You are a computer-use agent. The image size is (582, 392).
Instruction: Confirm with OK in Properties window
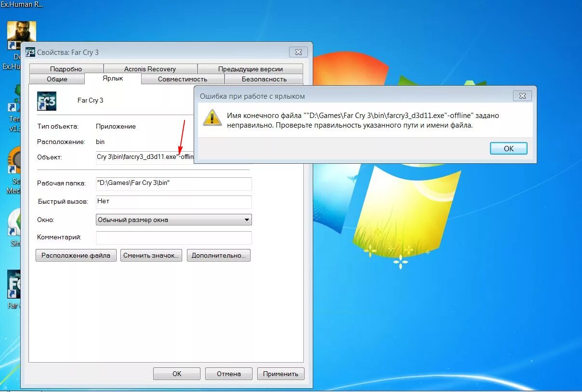pos(177,374)
